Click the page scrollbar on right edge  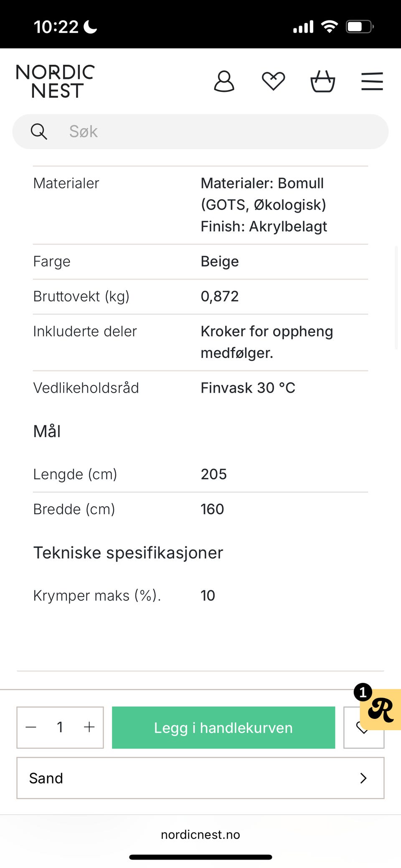397,297
